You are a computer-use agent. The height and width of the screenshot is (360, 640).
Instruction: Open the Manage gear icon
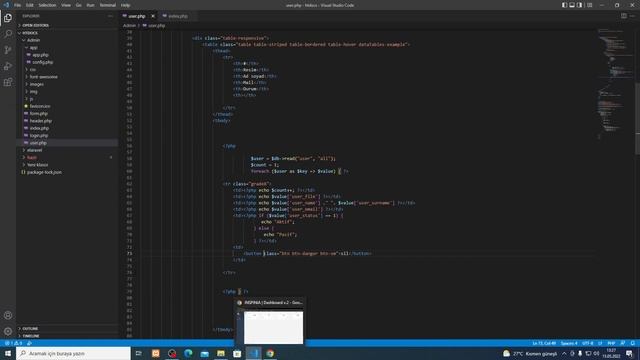pyautogui.click(x=8, y=331)
